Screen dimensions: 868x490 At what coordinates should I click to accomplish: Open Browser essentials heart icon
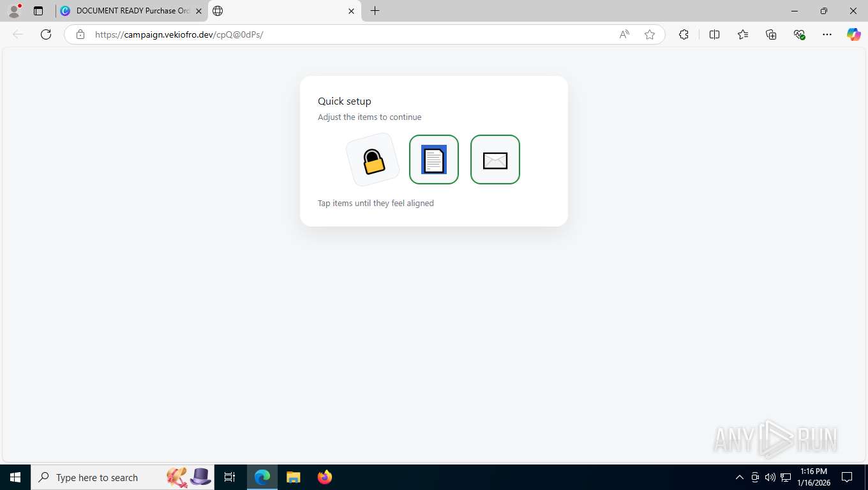pyautogui.click(x=799, y=34)
